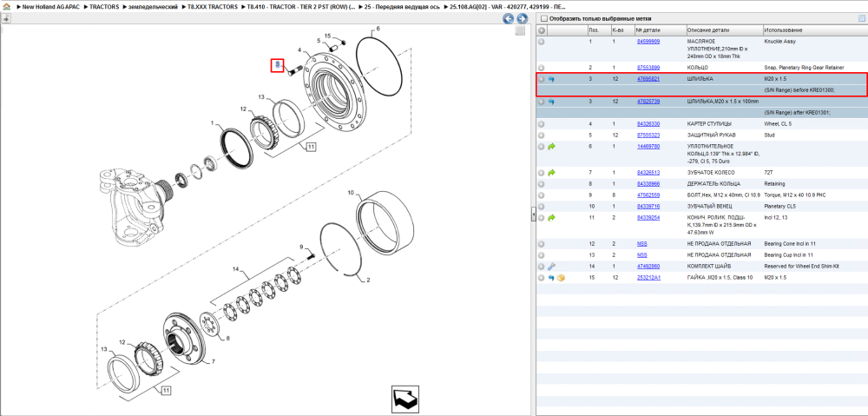Click the large arrow icon below diagram
868x416 pixels.
click(405, 399)
